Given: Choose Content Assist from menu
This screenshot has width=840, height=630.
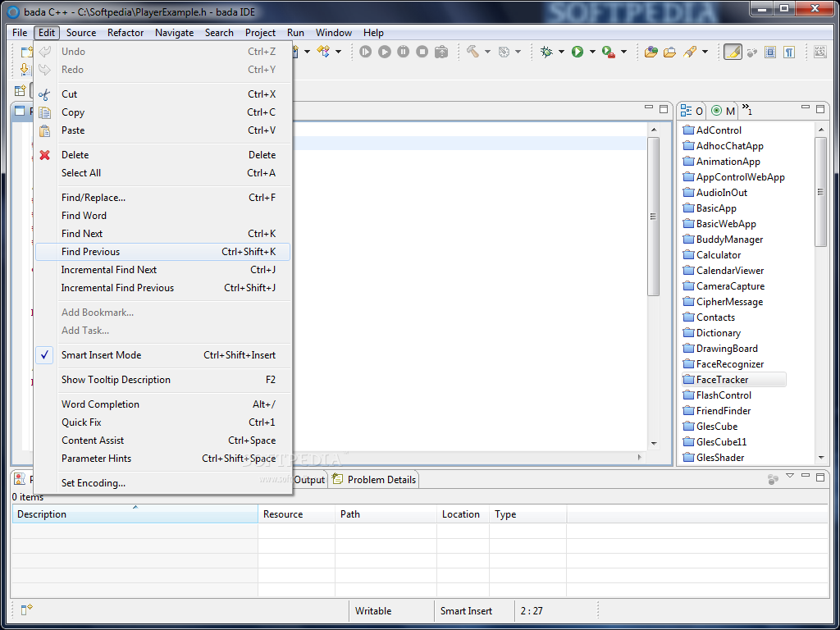Looking at the screenshot, I should coord(163,441).
